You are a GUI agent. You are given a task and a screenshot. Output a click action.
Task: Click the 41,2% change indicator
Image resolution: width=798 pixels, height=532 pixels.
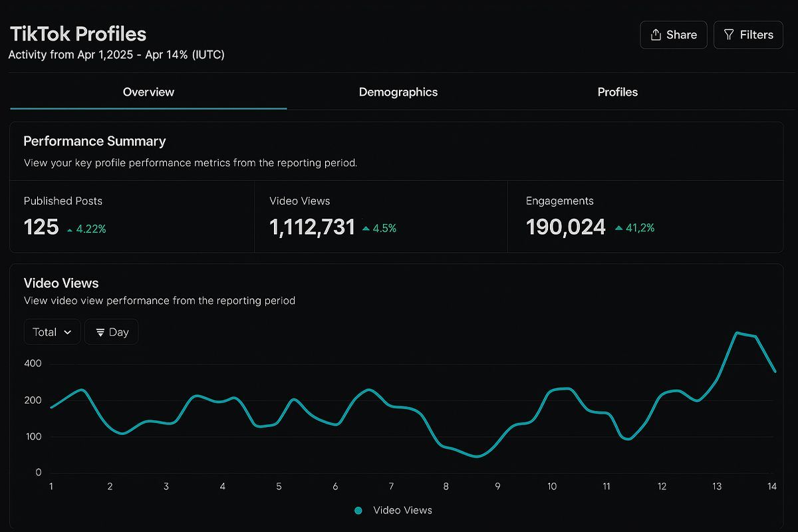pyautogui.click(x=635, y=228)
